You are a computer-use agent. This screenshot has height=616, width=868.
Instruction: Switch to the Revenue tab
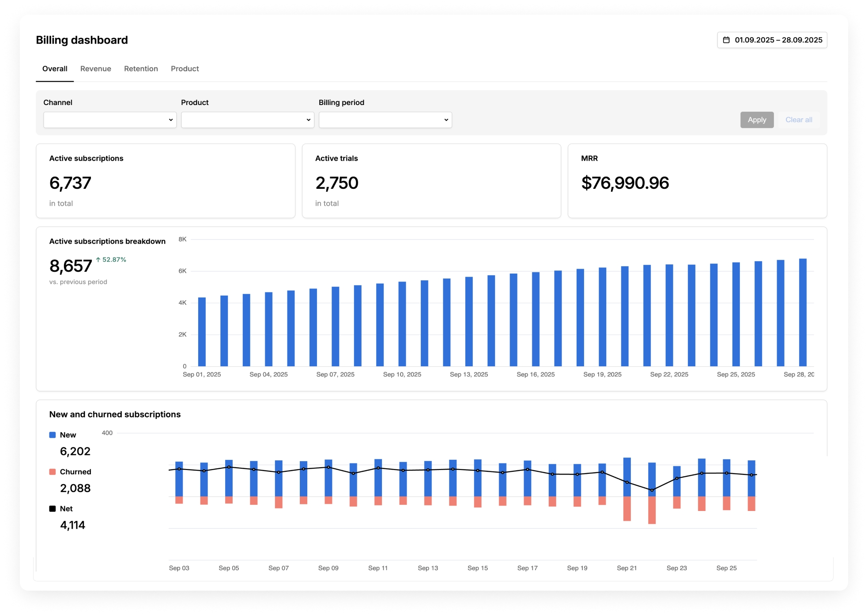[x=95, y=68]
